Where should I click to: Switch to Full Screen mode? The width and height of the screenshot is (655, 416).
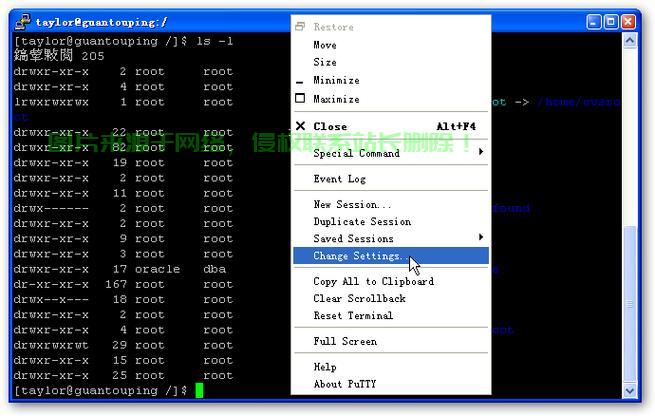pos(391,341)
